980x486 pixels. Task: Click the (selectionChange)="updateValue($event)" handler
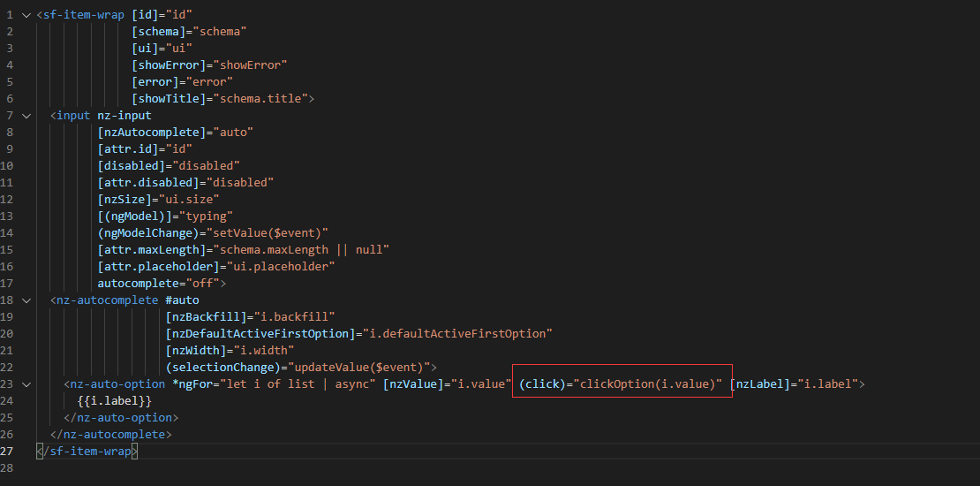click(298, 368)
